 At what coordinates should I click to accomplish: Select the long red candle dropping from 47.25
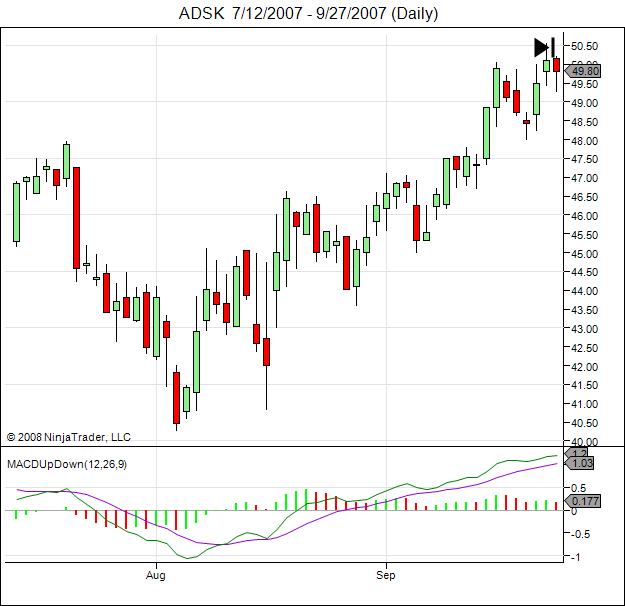click(x=76, y=218)
